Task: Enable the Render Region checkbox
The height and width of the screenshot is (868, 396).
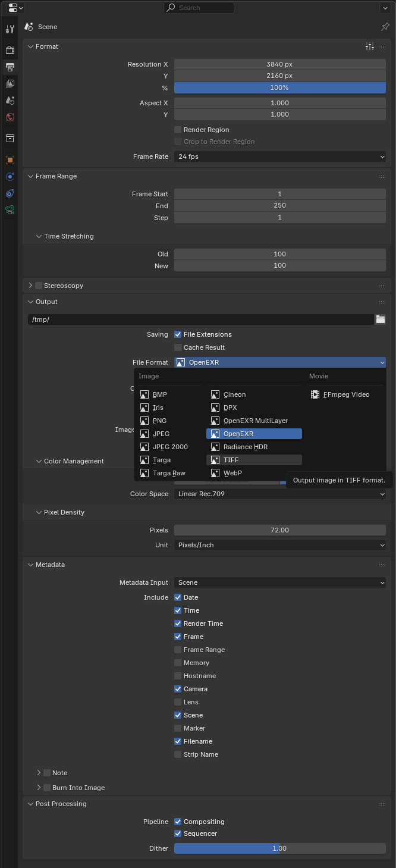Action: (x=178, y=130)
